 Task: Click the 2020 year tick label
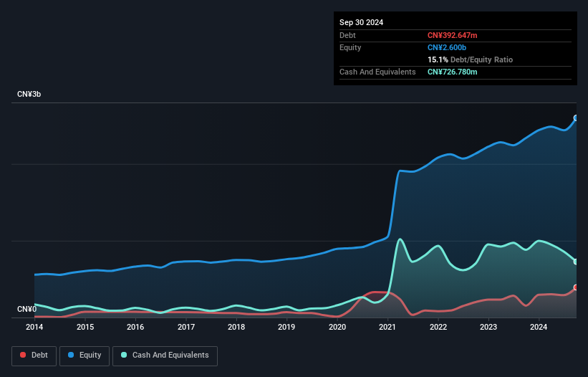pyautogui.click(x=337, y=328)
